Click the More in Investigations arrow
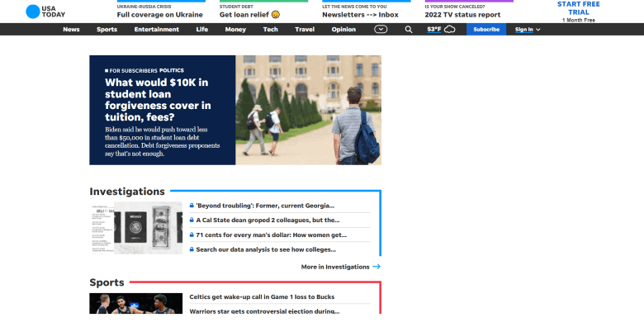This screenshot has width=644, height=327. (x=376, y=267)
